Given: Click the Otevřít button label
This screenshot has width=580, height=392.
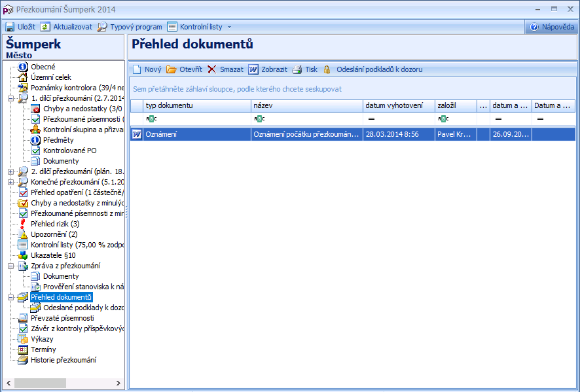Looking at the screenshot, I should point(191,69).
